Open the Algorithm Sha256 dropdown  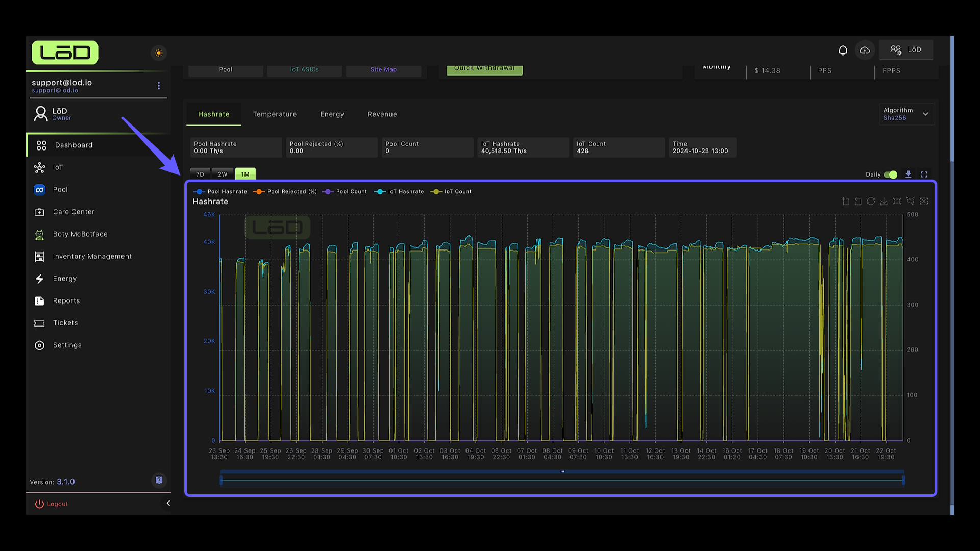[x=906, y=114]
